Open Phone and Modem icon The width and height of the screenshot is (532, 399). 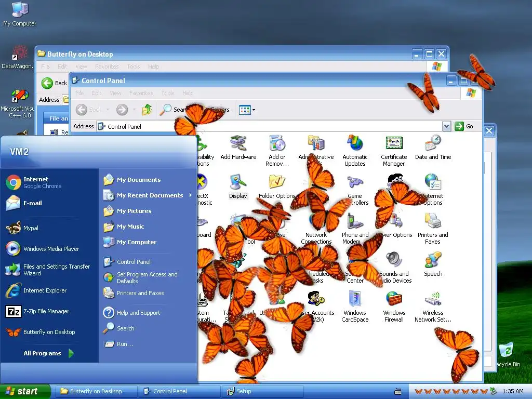355,229
